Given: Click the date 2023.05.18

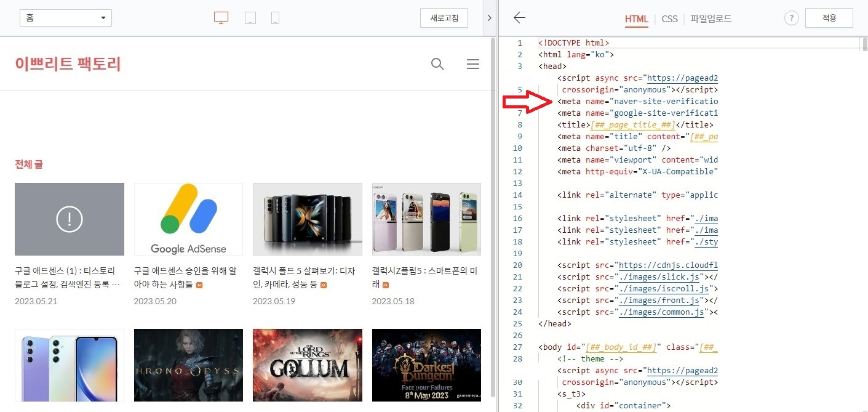Looking at the screenshot, I should (393, 301).
